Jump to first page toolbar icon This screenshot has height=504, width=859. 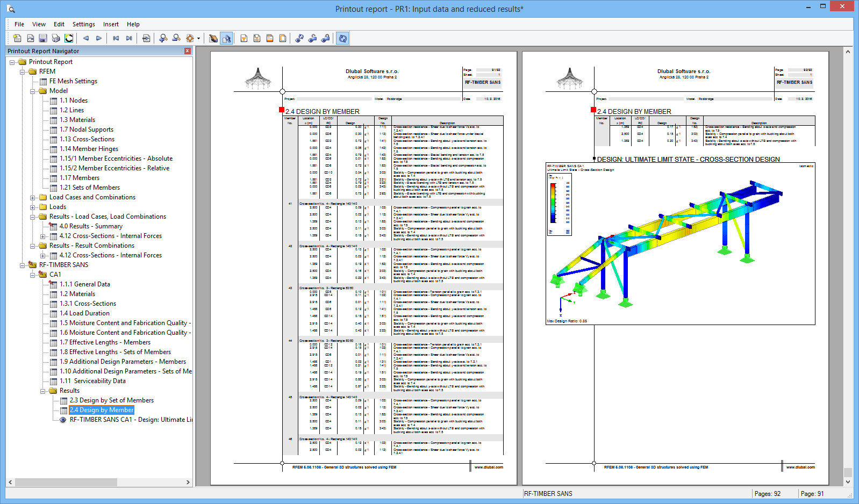coord(116,38)
